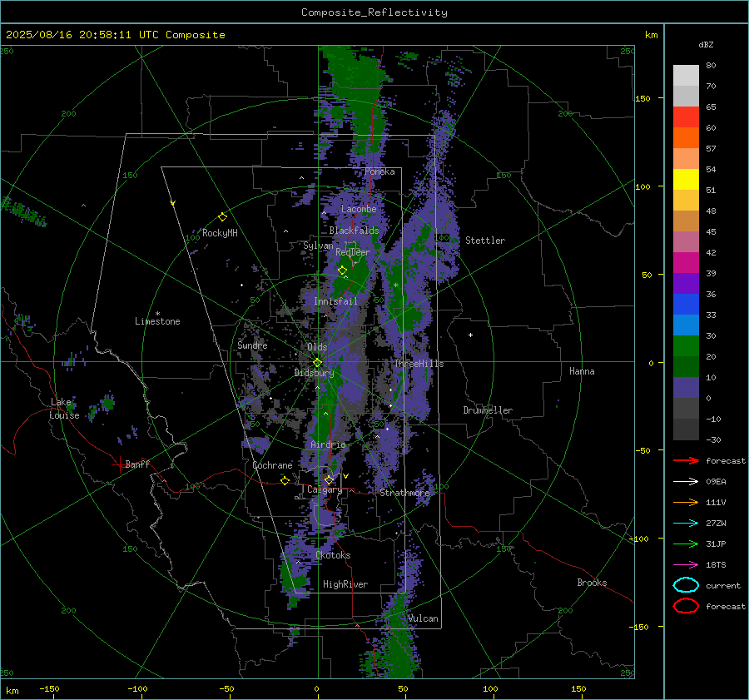Click the Airdrie city label
749x700 pixels.
point(328,444)
